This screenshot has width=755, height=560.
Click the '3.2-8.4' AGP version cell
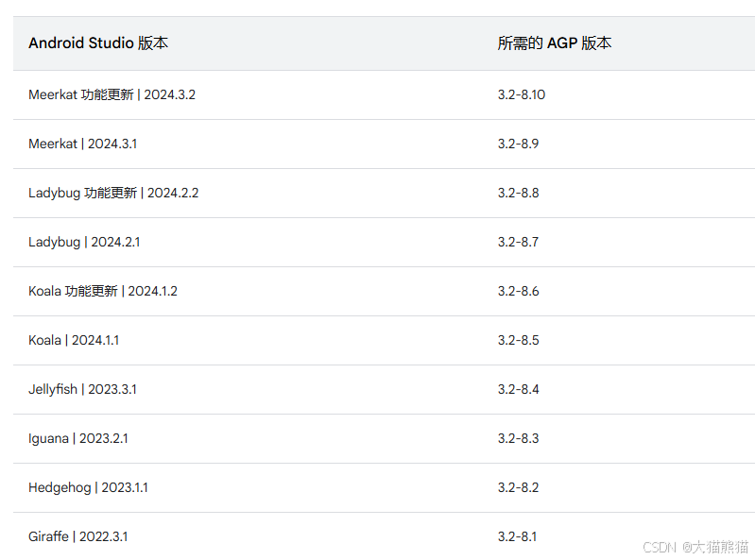pos(518,389)
